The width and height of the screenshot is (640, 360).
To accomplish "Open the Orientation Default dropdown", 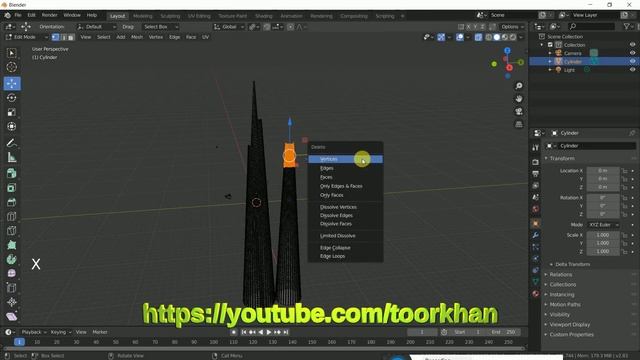I will coord(96,27).
